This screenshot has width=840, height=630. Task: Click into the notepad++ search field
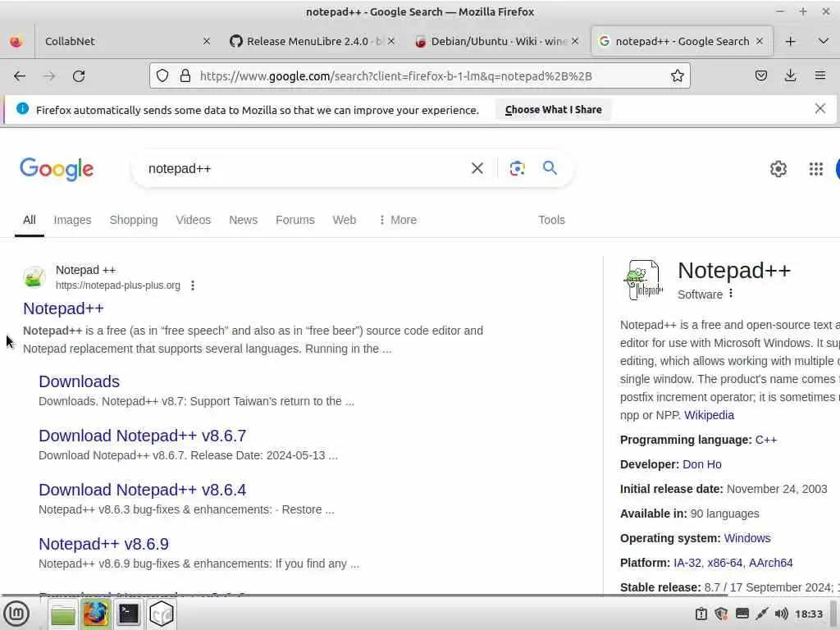click(300, 169)
